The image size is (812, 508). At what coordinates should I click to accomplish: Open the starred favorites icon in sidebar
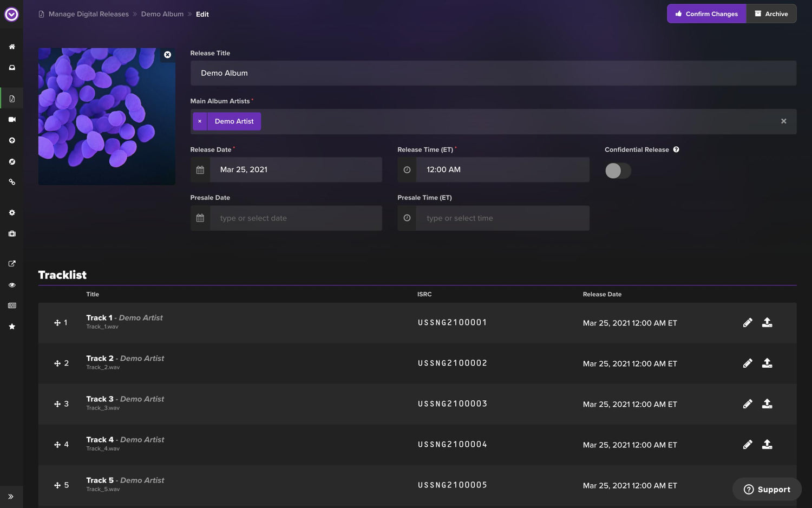(x=12, y=326)
